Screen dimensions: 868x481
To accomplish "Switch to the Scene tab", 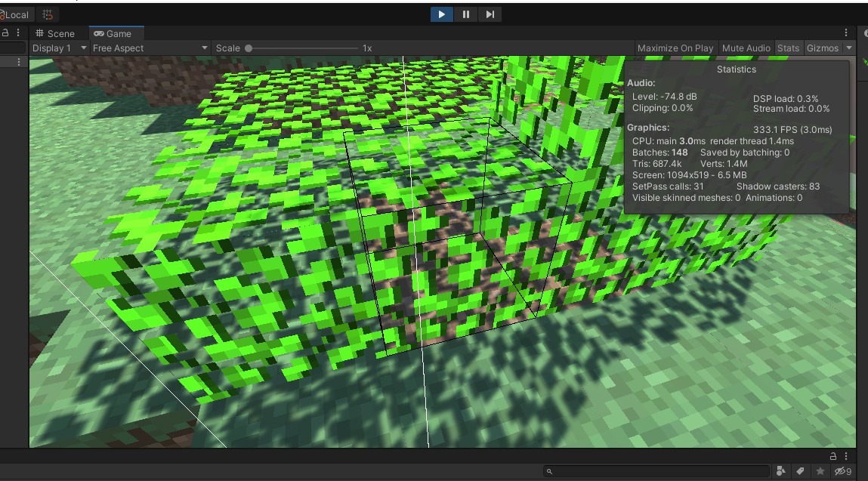I will click(55, 34).
